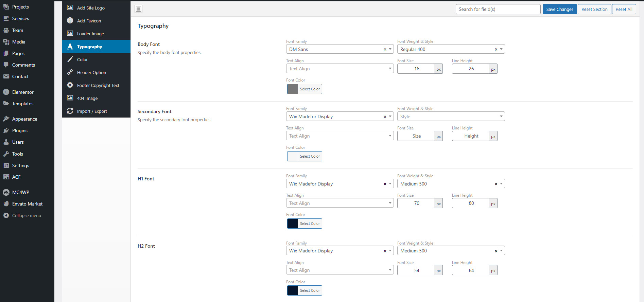Collapse the admin menu arrow icon

6,215
